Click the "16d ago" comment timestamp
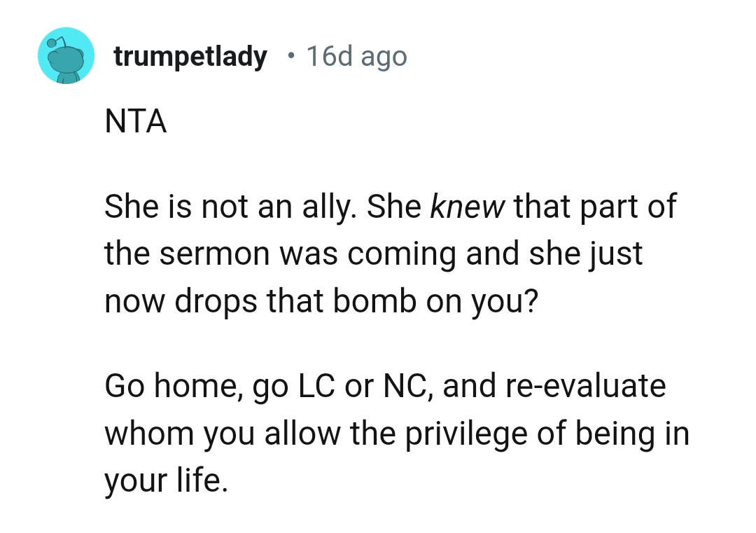756x533 pixels. [x=356, y=57]
